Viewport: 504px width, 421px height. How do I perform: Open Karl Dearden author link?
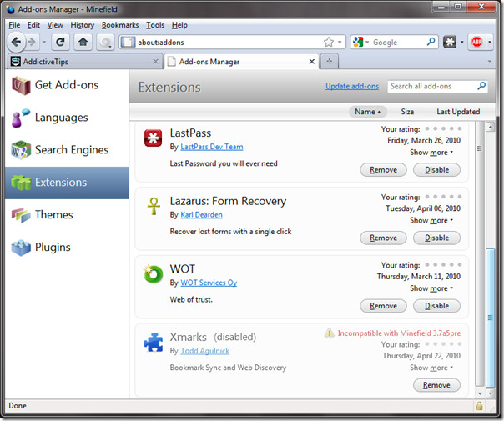(201, 215)
